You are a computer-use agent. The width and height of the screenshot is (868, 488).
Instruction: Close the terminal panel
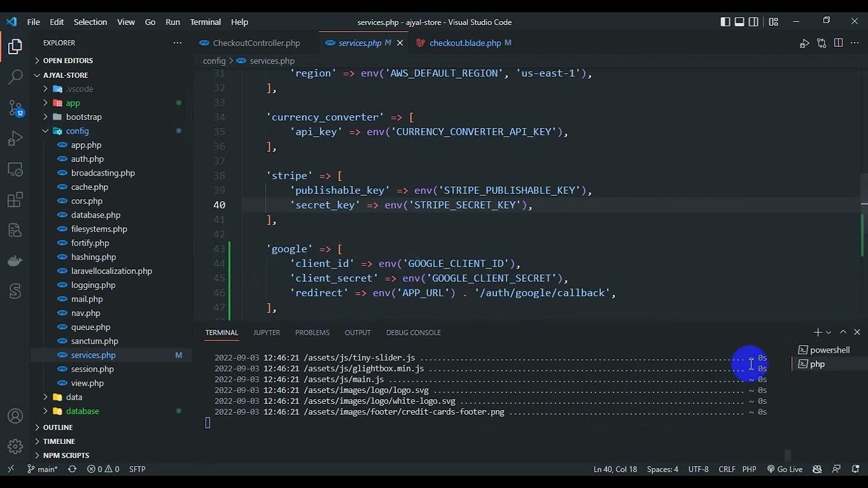857,332
